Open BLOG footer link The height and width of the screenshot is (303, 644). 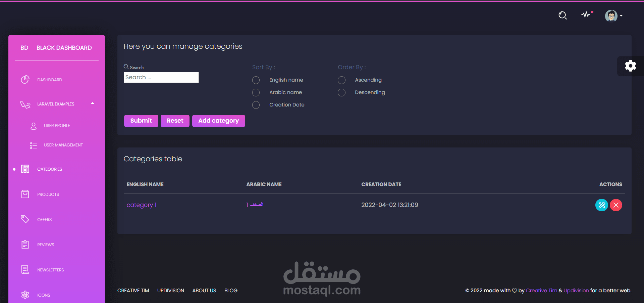point(231,291)
